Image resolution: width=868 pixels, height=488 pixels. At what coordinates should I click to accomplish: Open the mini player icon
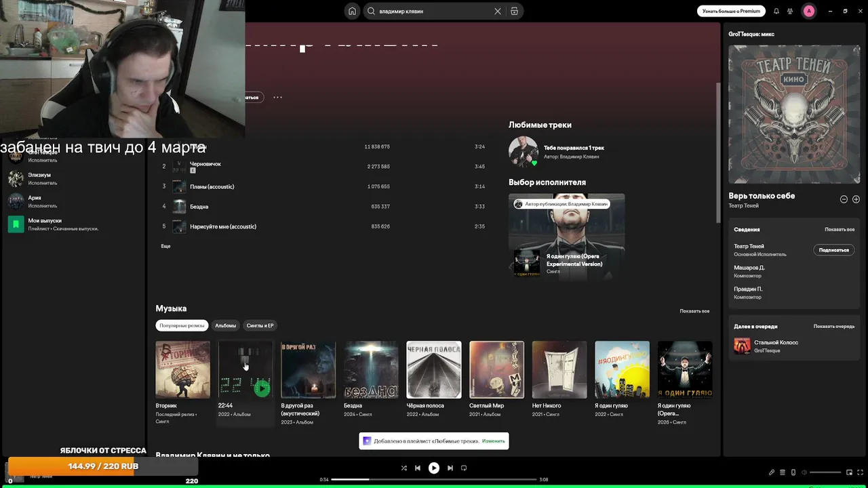tap(849, 472)
